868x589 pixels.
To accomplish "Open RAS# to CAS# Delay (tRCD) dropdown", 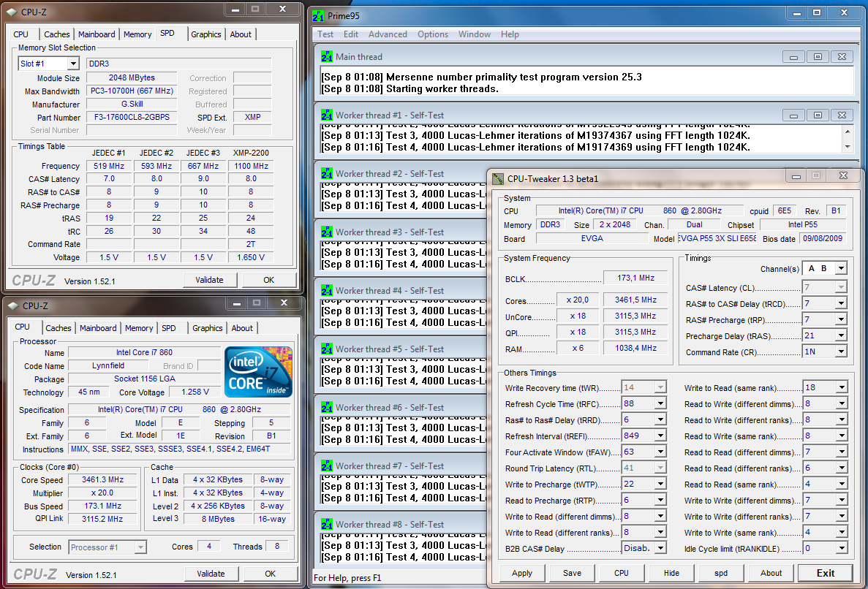I will [x=841, y=303].
